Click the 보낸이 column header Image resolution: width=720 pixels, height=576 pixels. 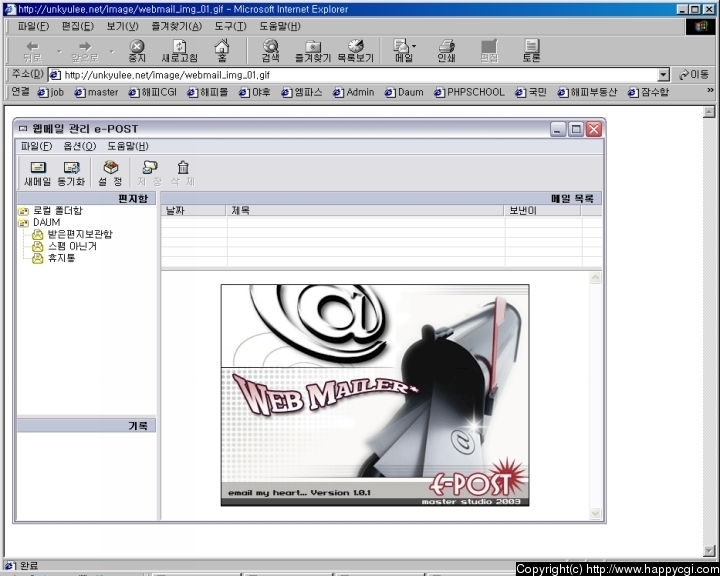coord(543,210)
